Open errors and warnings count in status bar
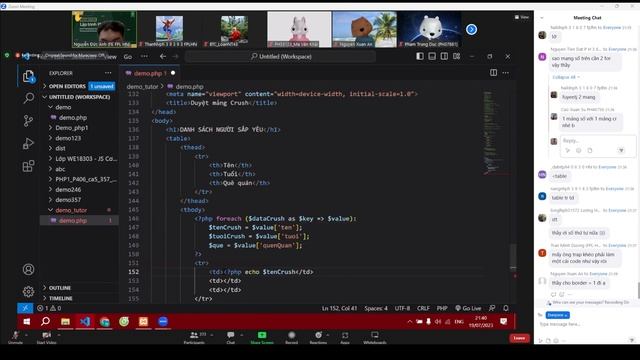Screen dimensions: 640x360 pos(49,308)
